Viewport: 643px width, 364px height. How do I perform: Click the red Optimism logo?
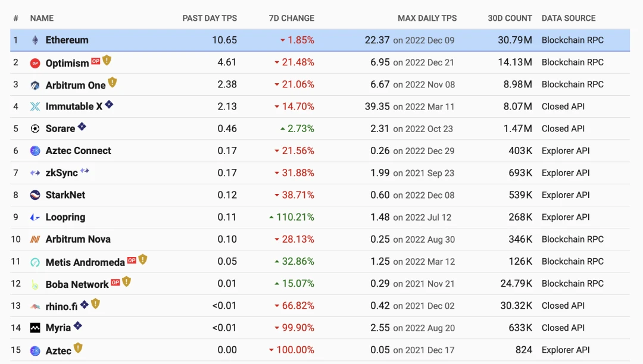(35, 63)
